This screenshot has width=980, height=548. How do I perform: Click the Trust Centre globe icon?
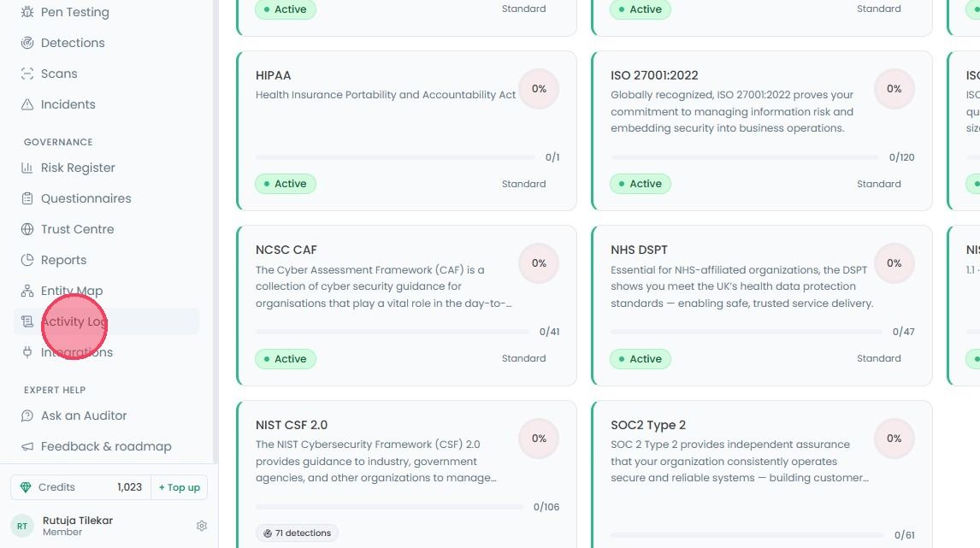[27, 229]
